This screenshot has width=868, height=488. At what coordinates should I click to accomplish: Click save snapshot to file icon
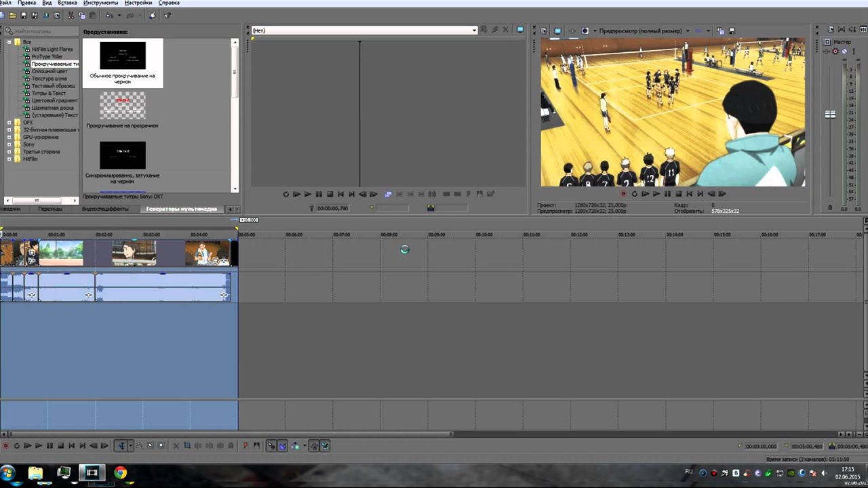click(x=732, y=30)
